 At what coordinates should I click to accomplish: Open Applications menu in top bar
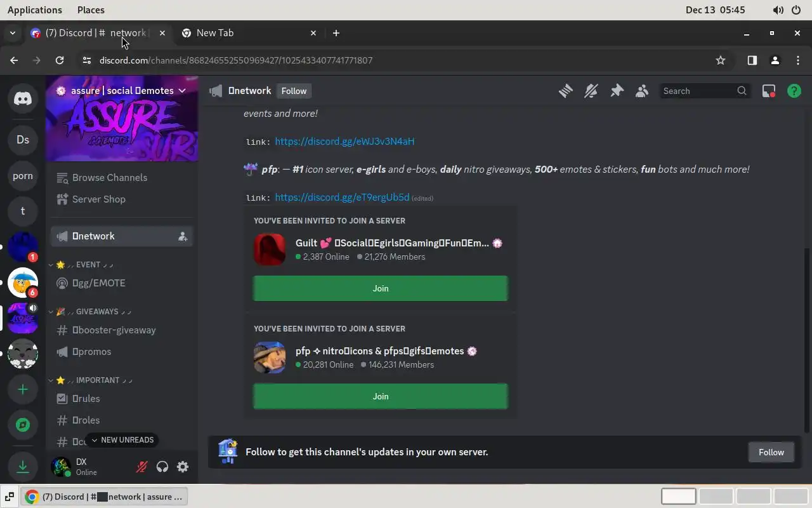(34, 10)
